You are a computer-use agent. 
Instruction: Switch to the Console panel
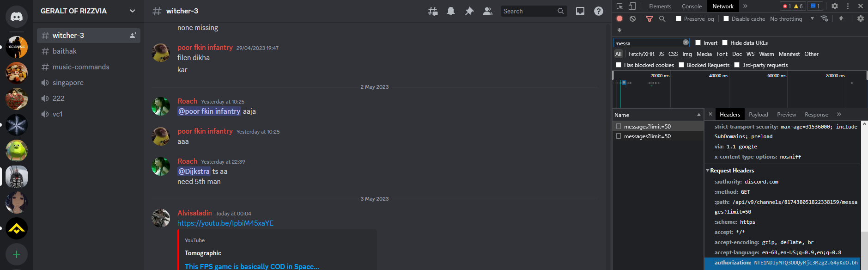692,6
